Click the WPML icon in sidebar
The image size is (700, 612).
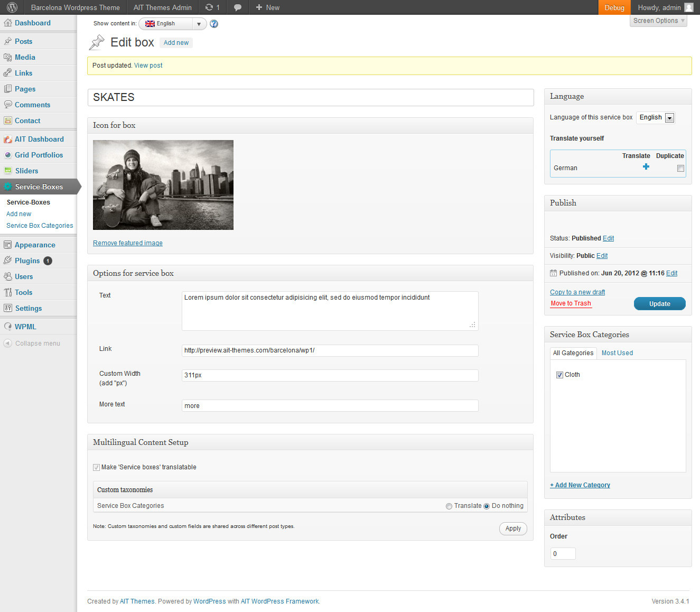tap(7, 327)
